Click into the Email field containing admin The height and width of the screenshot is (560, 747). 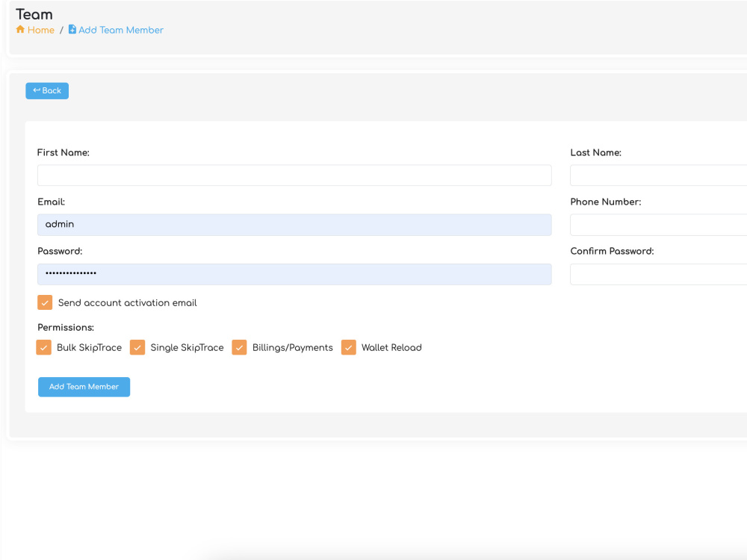point(294,225)
